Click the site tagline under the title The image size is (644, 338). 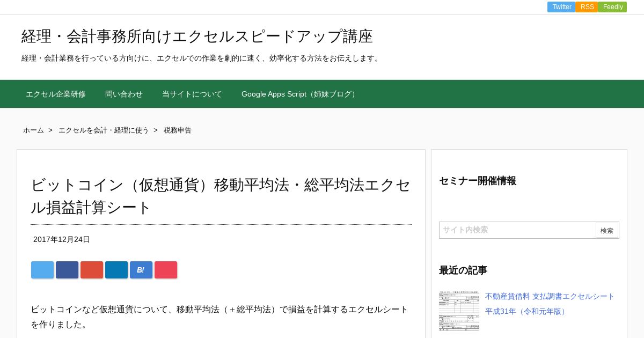[202, 58]
